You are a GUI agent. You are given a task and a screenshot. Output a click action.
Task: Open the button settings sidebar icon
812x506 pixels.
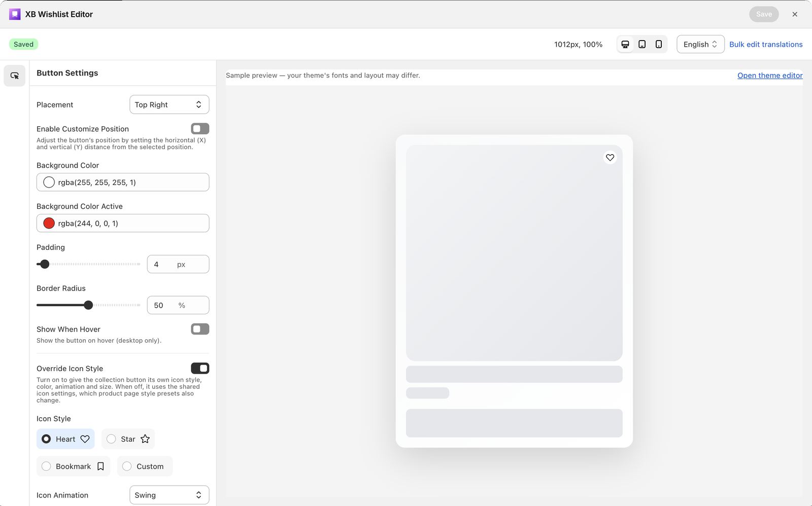[15, 76]
